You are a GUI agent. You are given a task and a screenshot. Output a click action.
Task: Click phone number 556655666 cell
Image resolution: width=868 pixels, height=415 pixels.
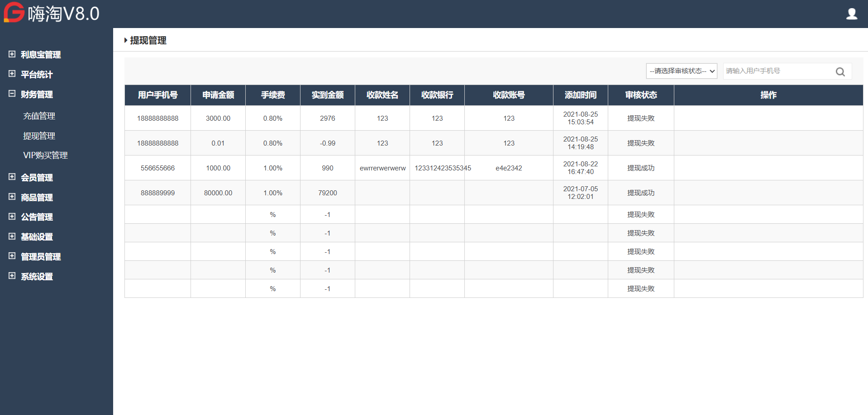(x=158, y=168)
